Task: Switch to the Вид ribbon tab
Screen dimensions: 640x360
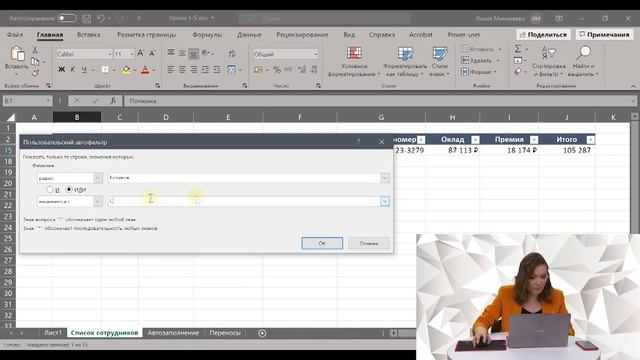Action: 349,35
